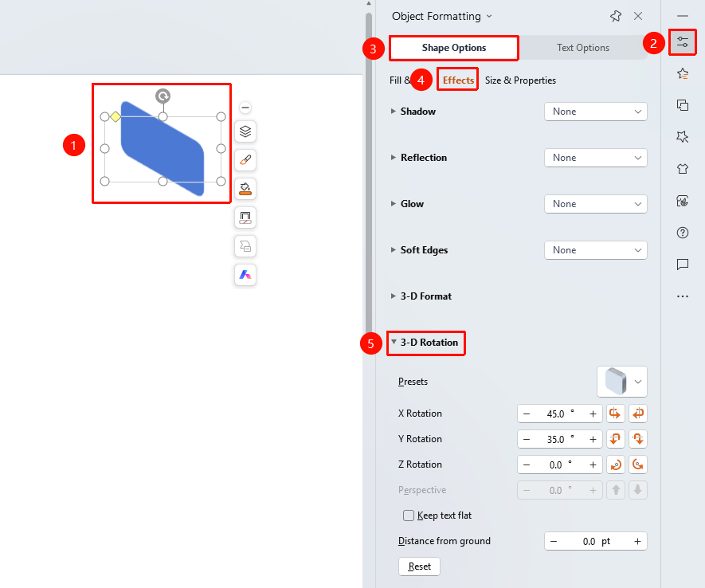Open the Soft Edges dropdown
Image resolution: width=705 pixels, height=588 pixels.
click(595, 250)
